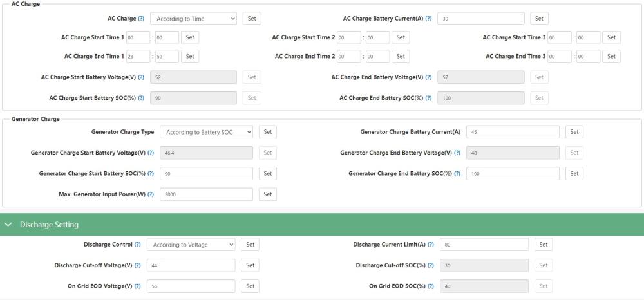Click Set for On Grid EOD Voltage

click(250, 286)
